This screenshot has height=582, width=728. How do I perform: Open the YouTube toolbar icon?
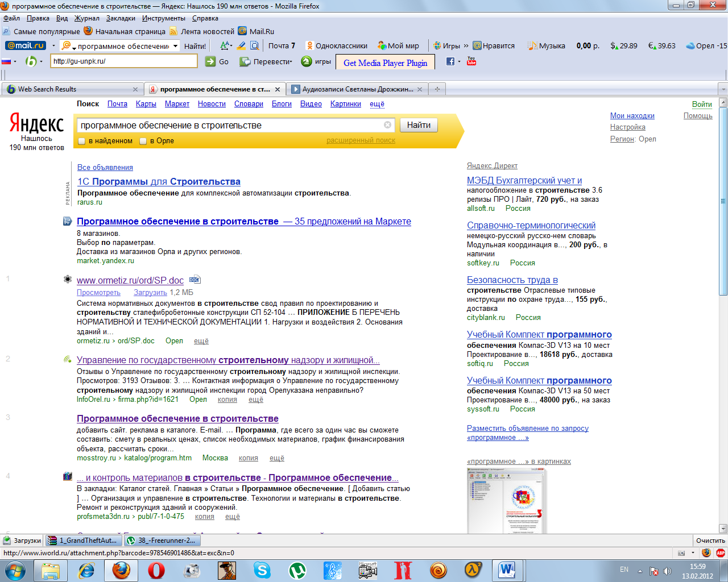click(x=471, y=61)
